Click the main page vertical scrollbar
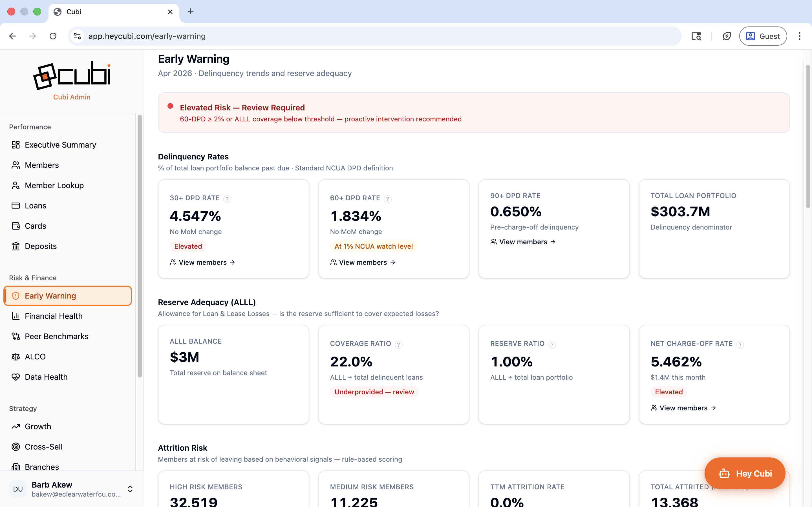Screen dimensions: 812x507 point(808,137)
